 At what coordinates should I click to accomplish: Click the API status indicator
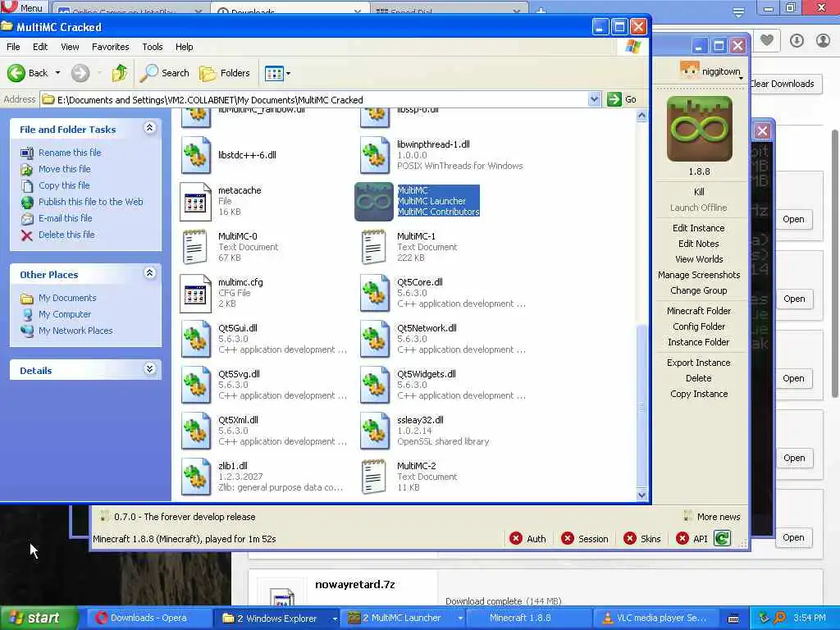pos(692,539)
